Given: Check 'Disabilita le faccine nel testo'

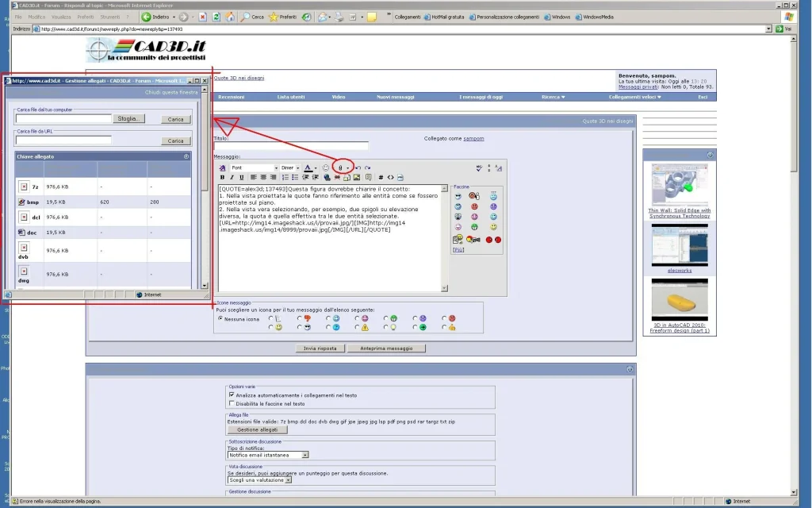Looking at the screenshot, I should pyautogui.click(x=232, y=403).
